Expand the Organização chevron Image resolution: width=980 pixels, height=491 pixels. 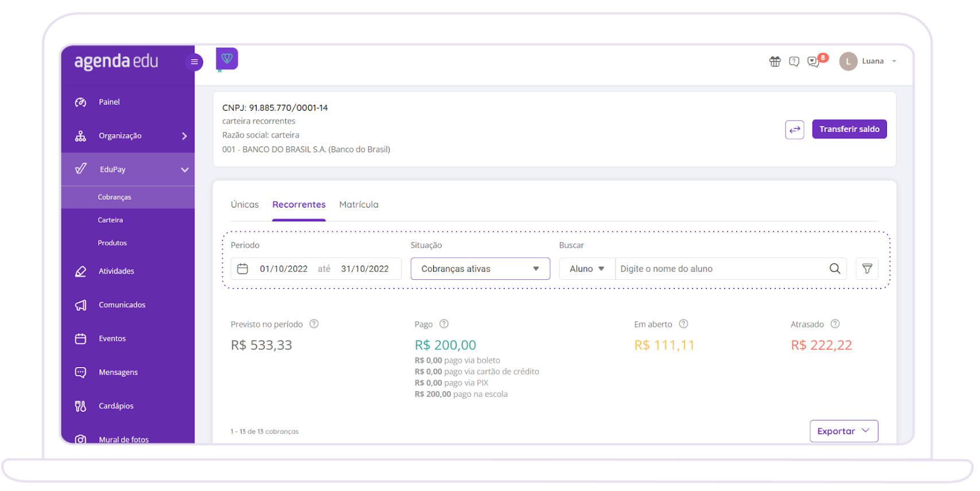[184, 136]
